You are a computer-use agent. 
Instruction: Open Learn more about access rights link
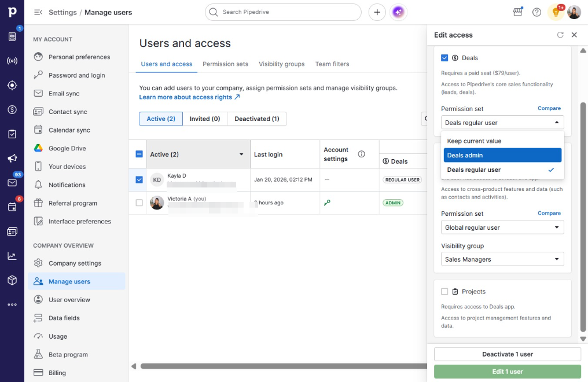tap(189, 97)
